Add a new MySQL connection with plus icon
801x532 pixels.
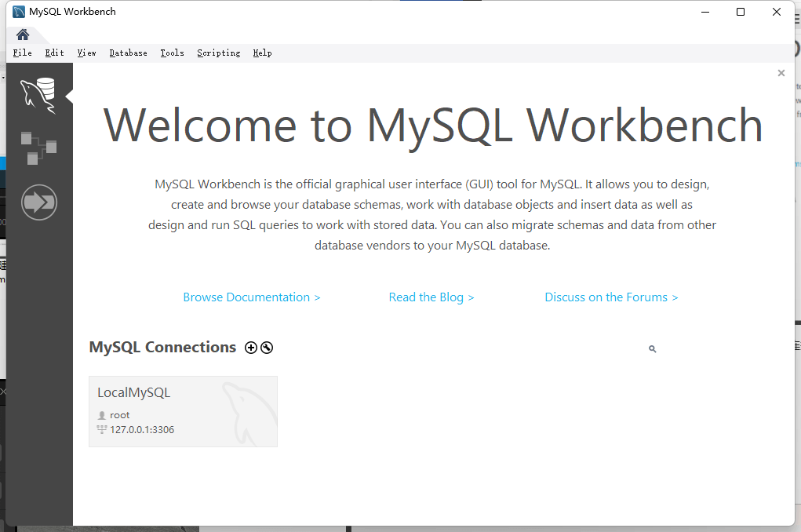coord(251,348)
